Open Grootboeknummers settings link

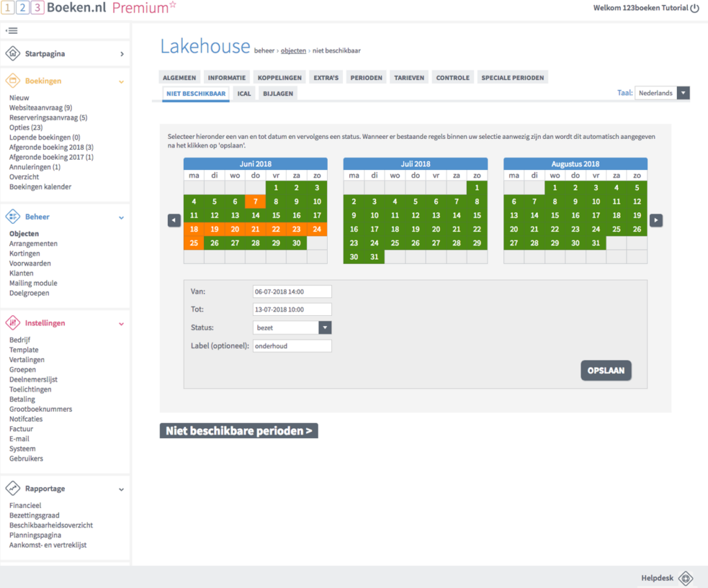pos(41,409)
